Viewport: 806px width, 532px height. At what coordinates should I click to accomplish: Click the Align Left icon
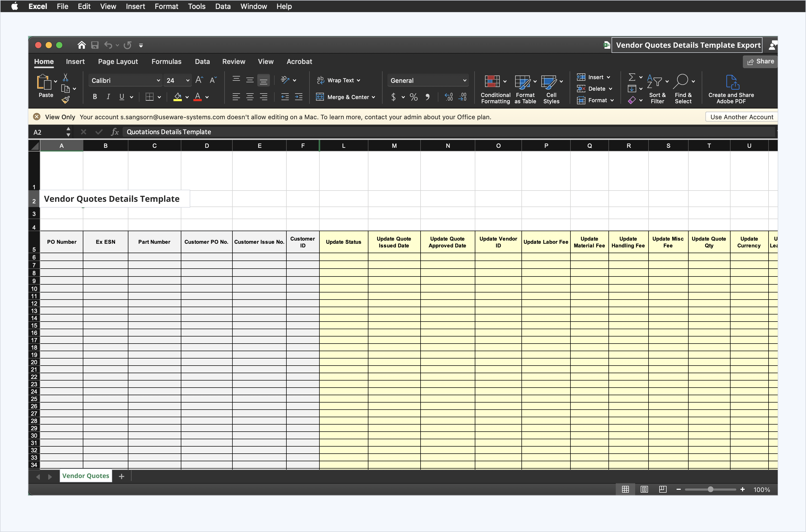click(236, 97)
